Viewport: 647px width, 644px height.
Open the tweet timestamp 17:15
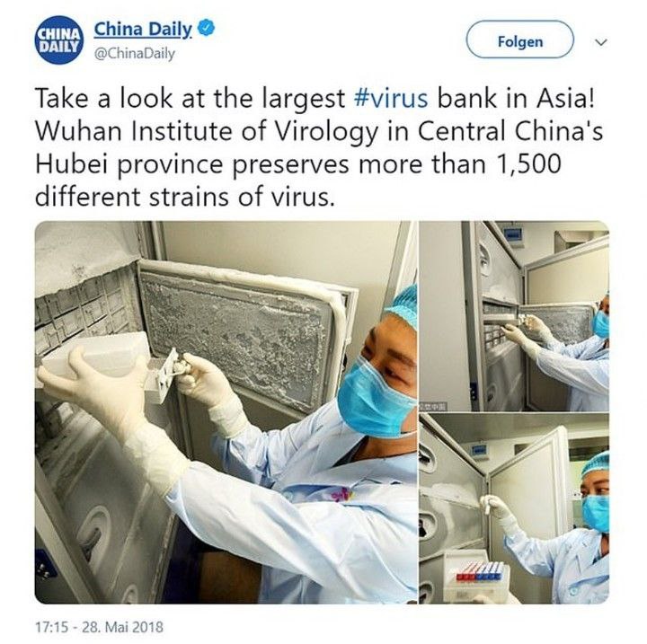coord(51,627)
